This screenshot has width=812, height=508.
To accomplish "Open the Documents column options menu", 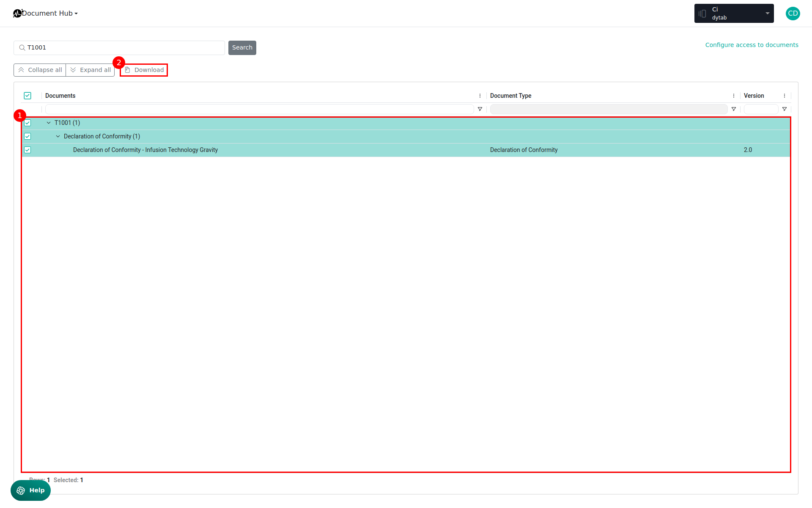I will [480, 96].
